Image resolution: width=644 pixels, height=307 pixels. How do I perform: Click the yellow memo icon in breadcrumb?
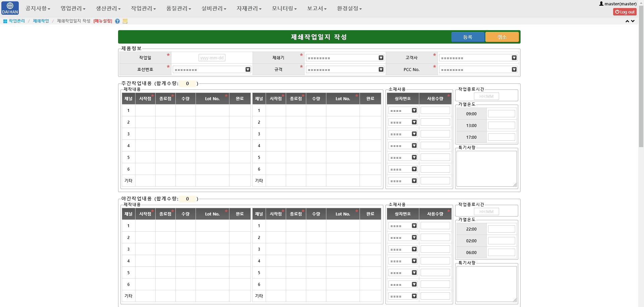point(125,21)
